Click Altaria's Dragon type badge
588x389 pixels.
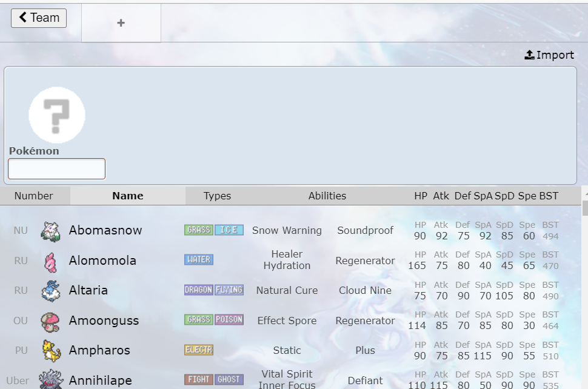(199, 290)
